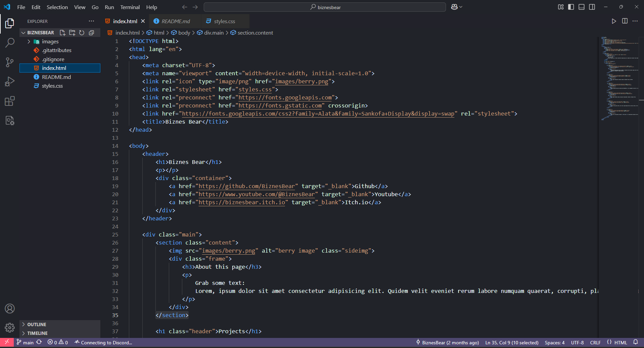The height and width of the screenshot is (348, 644).
Task: Open the Search view
Action: click(10, 43)
